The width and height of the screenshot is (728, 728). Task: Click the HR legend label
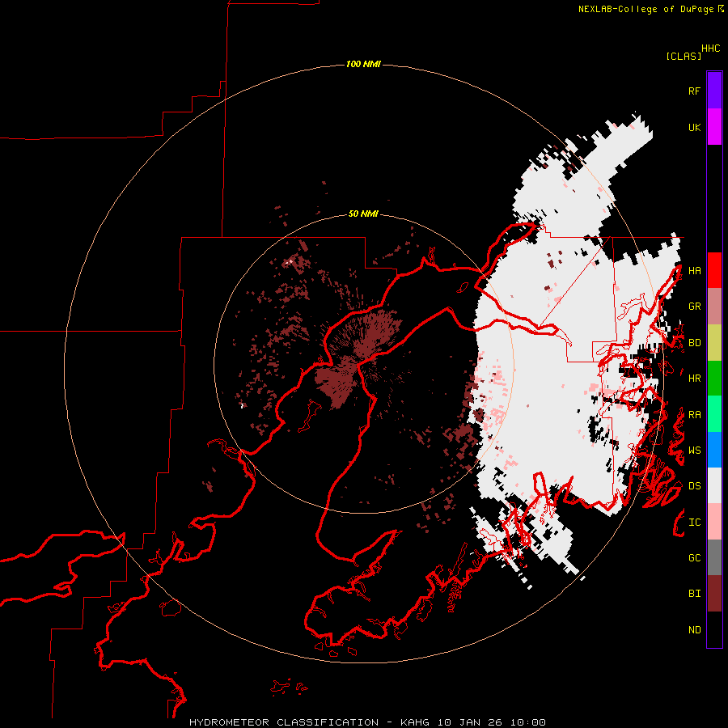tap(695, 379)
